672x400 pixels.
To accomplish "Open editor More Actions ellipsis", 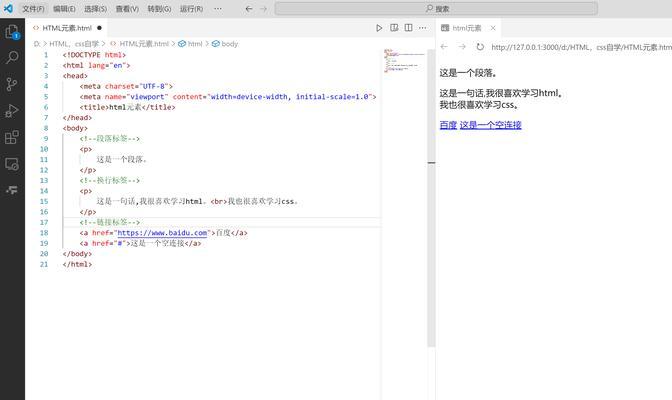I will pyautogui.click(x=423, y=28).
